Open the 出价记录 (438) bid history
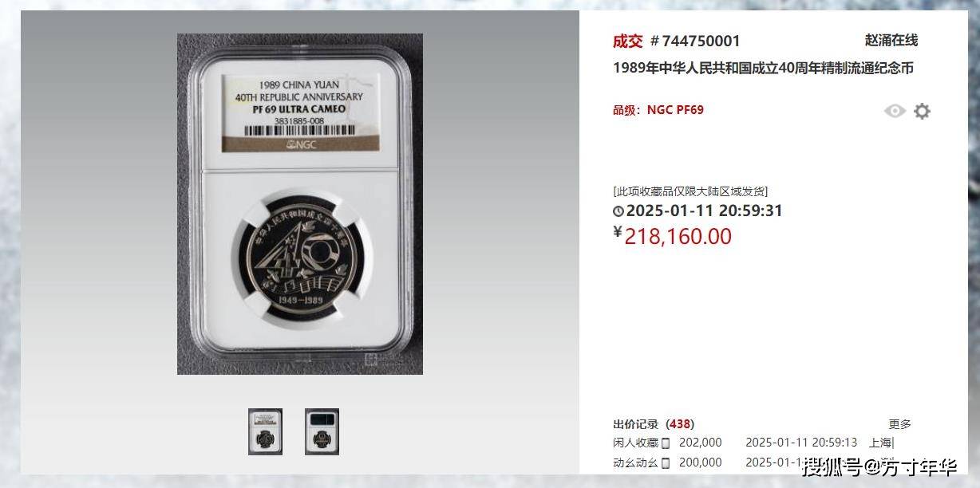The height and width of the screenshot is (488, 980). tap(654, 424)
